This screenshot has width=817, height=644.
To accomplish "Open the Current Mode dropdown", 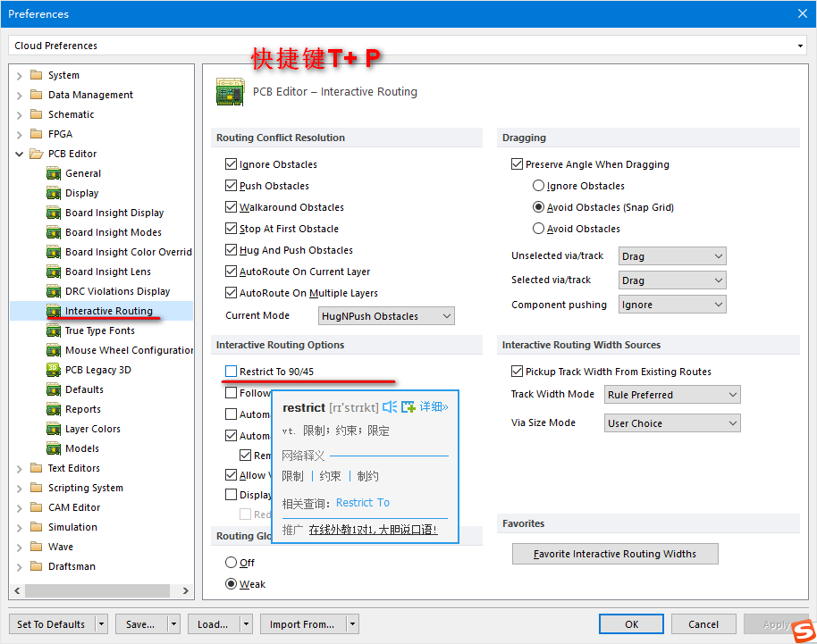I will pyautogui.click(x=386, y=316).
